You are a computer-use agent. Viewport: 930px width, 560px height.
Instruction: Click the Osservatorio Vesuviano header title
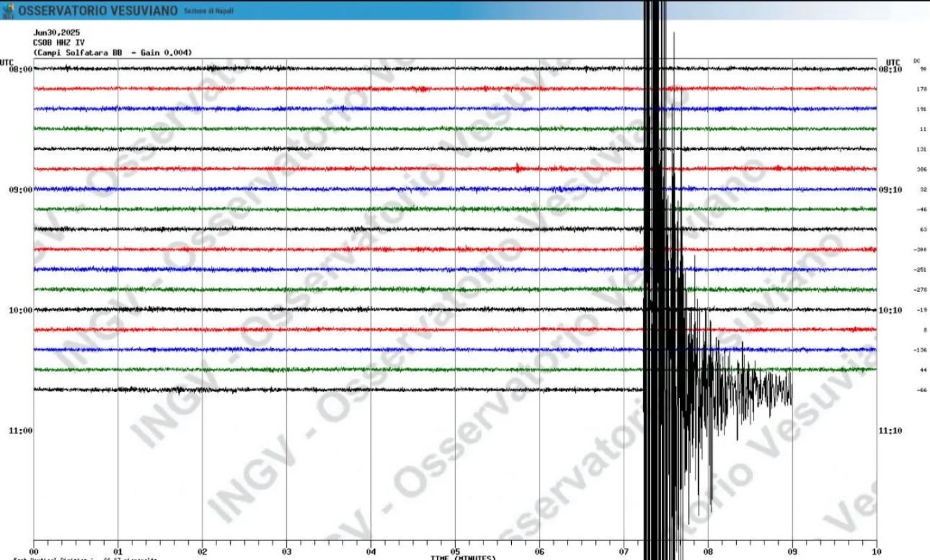[98, 11]
